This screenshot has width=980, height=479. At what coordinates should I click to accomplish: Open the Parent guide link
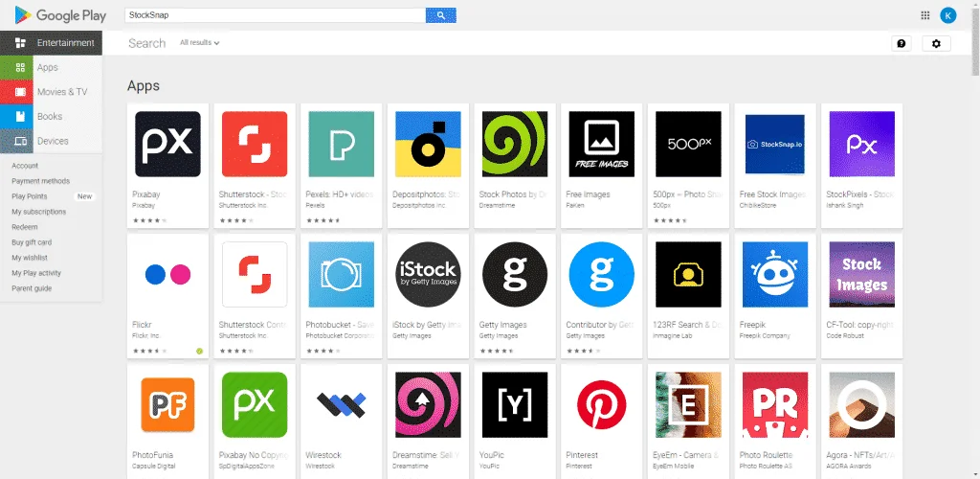pos(32,288)
